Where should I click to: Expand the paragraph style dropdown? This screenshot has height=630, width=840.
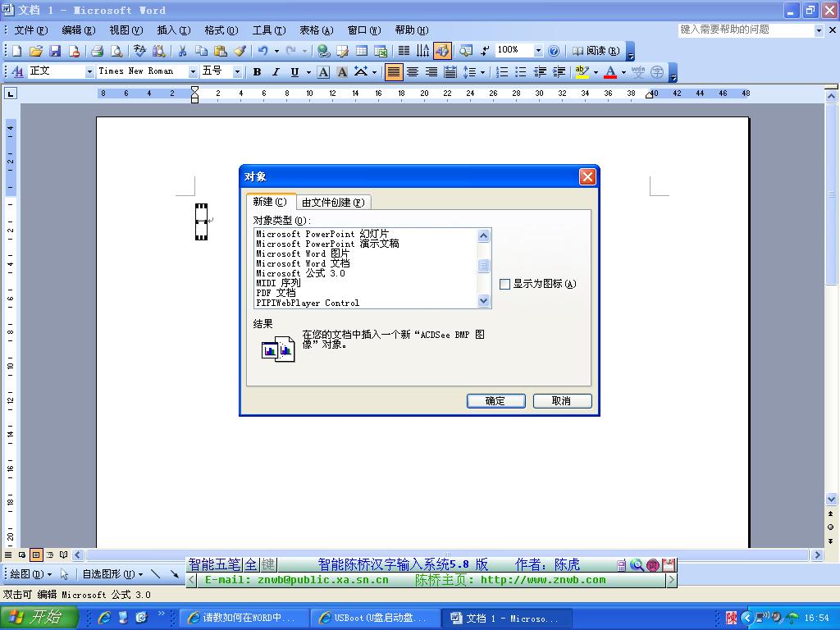(x=89, y=72)
